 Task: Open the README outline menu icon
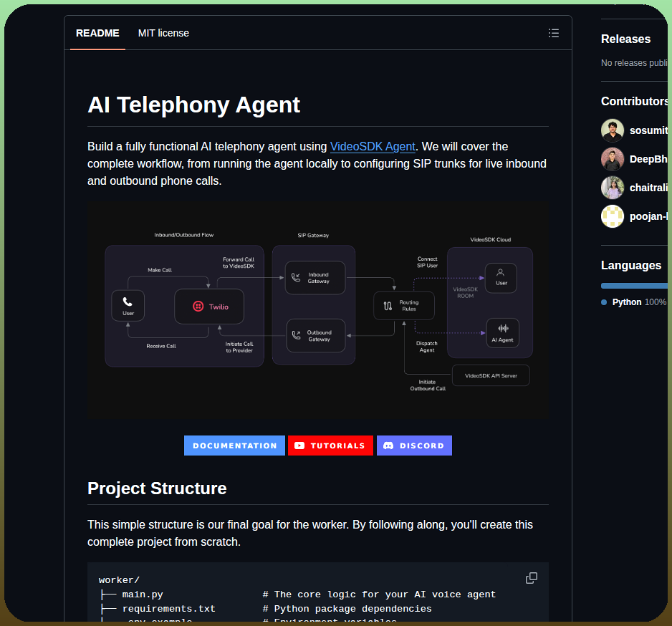[x=553, y=33]
